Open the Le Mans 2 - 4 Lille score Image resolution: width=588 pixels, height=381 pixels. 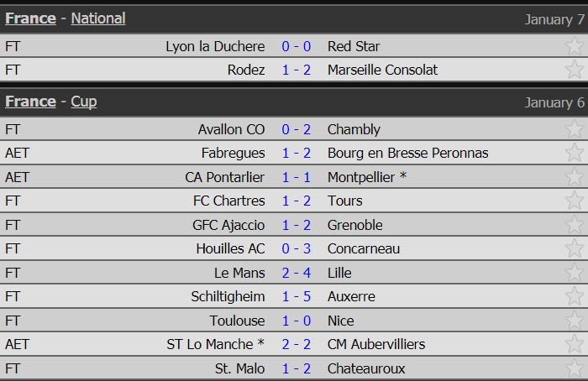click(296, 273)
